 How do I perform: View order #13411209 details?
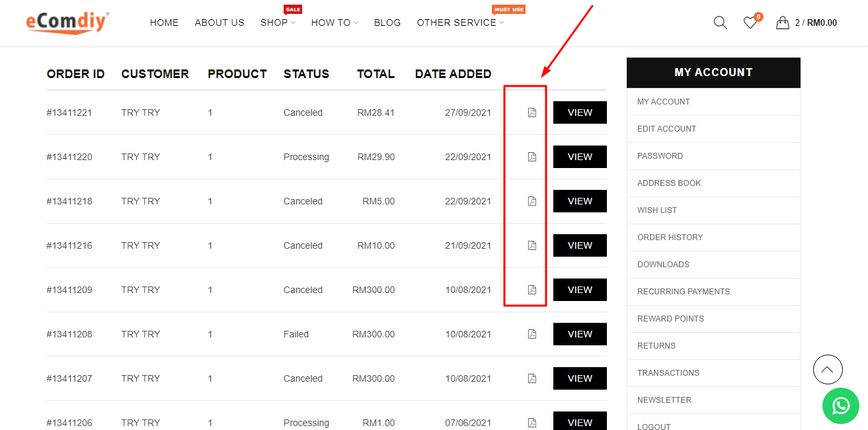click(580, 290)
